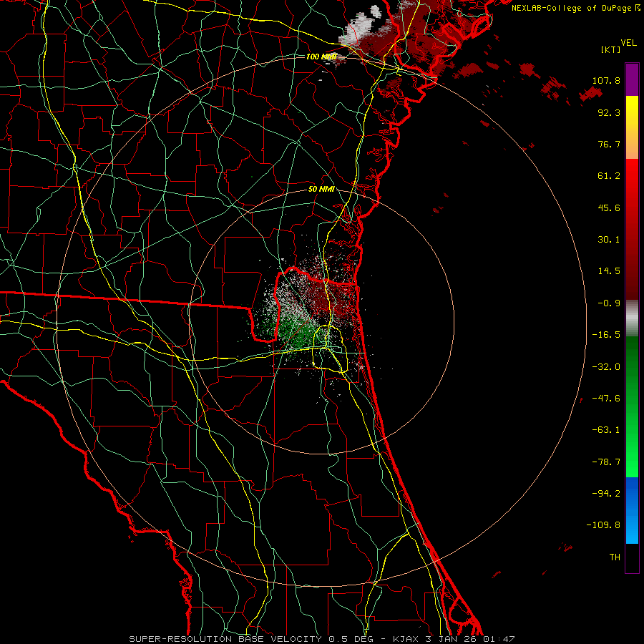Select the -78.7 scale value
This screenshot has height=644, width=644.
606,462
